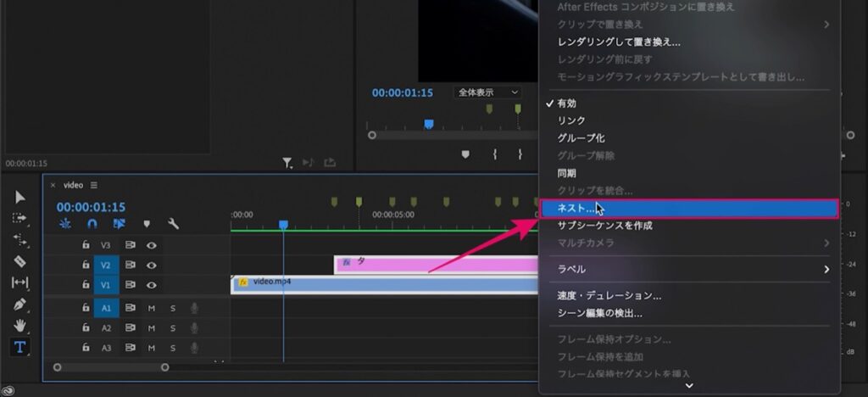
Task: Click play audio-only icon in source panel
Action: point(308,162)
